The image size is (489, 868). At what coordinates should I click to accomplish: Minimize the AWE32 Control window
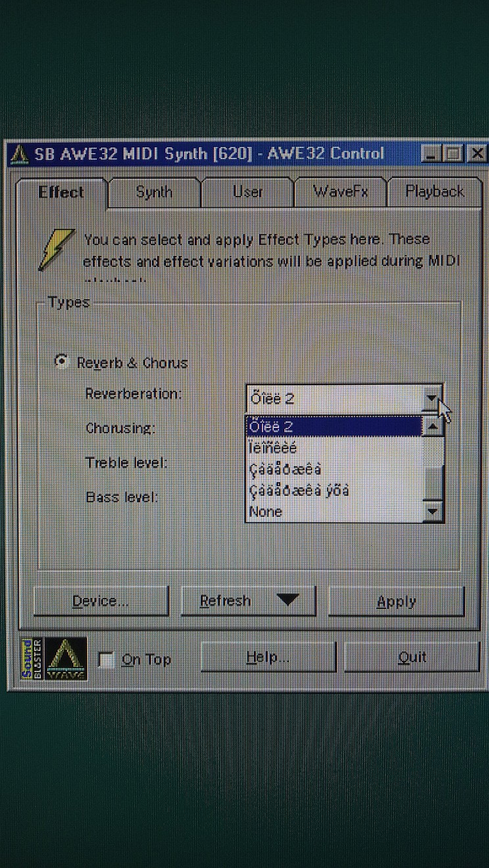coord(431,155)
